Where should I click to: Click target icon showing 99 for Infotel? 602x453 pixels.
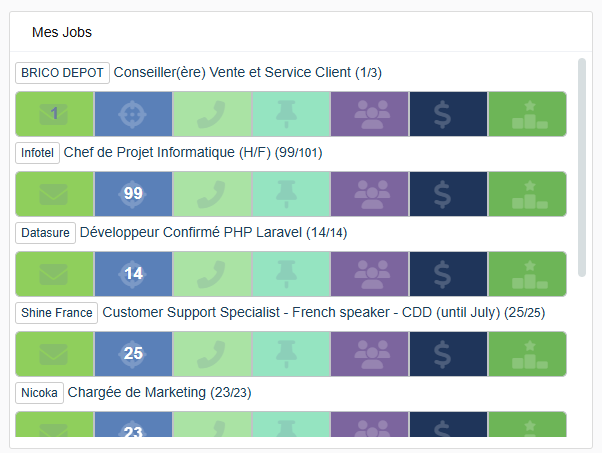coord(133,194)
